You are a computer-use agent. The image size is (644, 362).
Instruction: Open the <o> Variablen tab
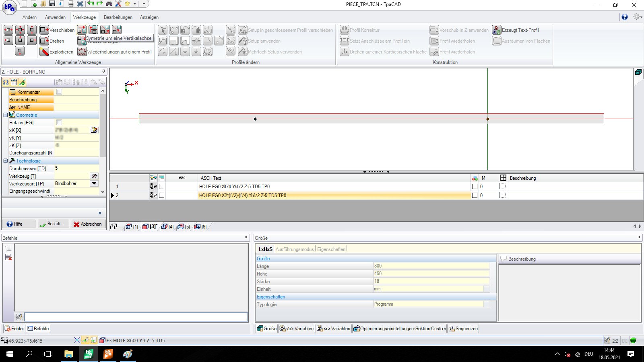pyautogui.click(x=296, y=329)
